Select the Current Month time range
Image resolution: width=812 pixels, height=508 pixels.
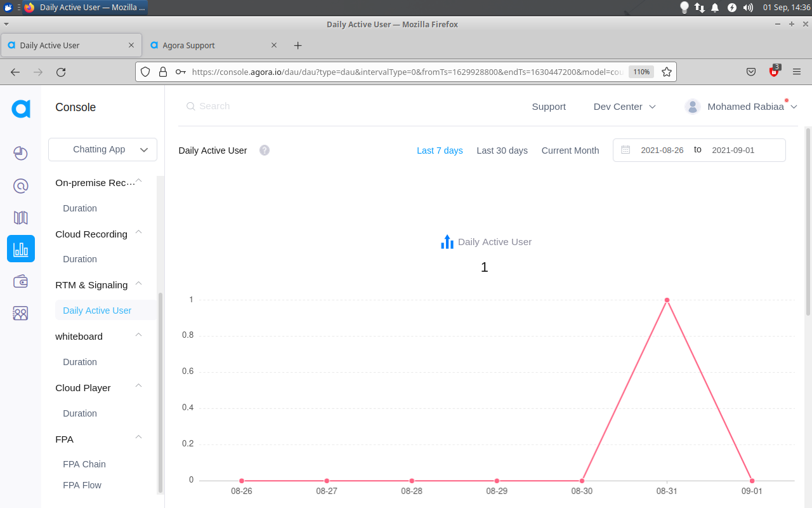(570, 150)
